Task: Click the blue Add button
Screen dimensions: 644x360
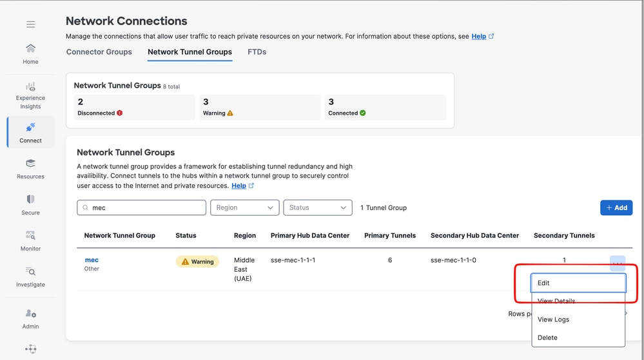Action: [616, 207]
